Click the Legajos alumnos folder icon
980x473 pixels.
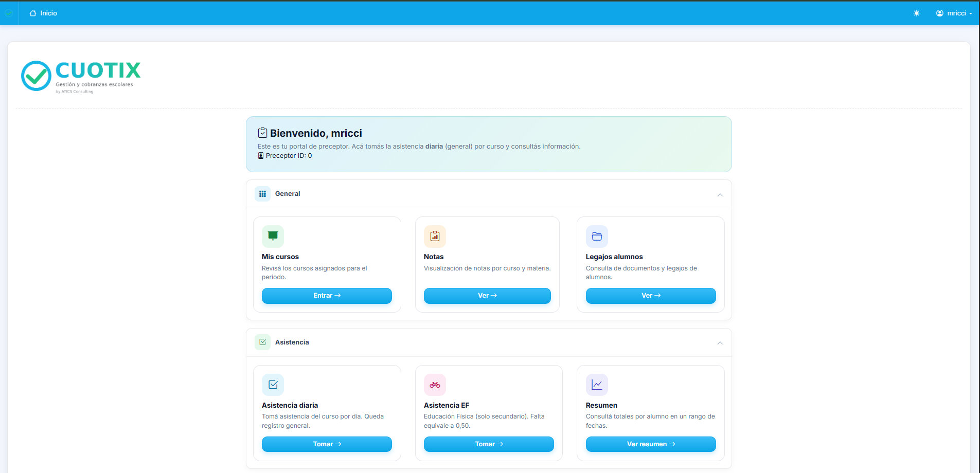coord(597,236)
